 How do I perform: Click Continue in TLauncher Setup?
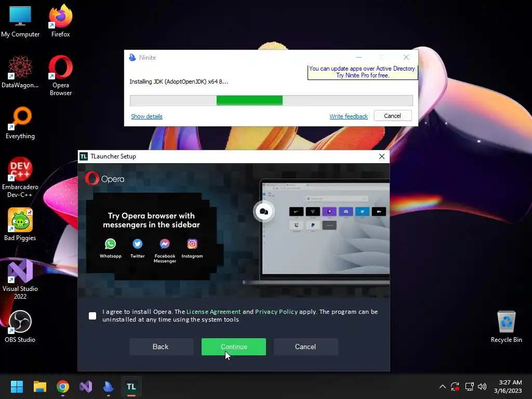234,347
